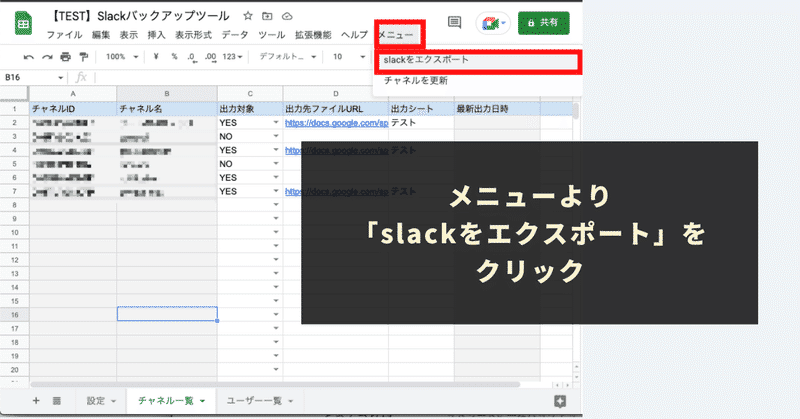This screenshot has height=419, width=800.
Task: Add a new sheet with plus icon
Action: (x=36, y=401)
